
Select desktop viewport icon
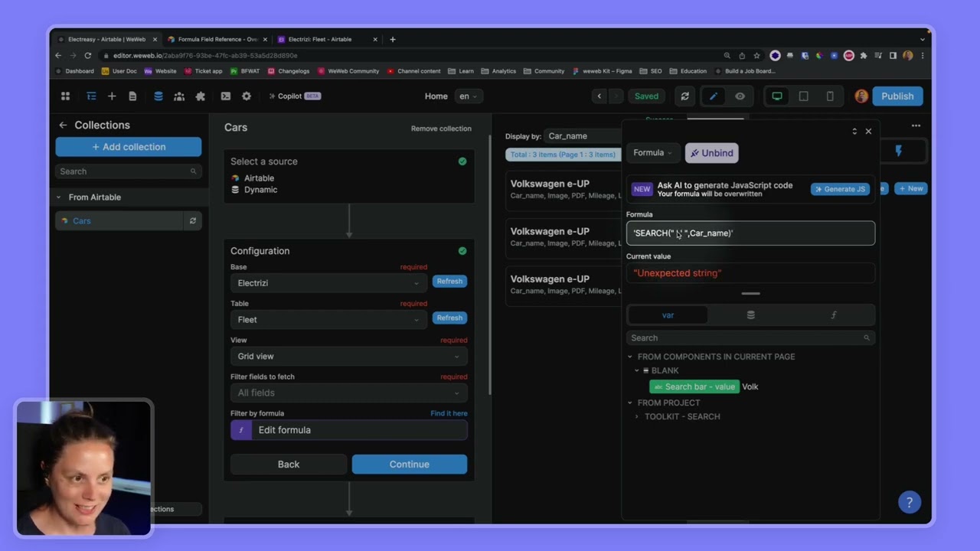pyautogui.click(x=777, y=96)
